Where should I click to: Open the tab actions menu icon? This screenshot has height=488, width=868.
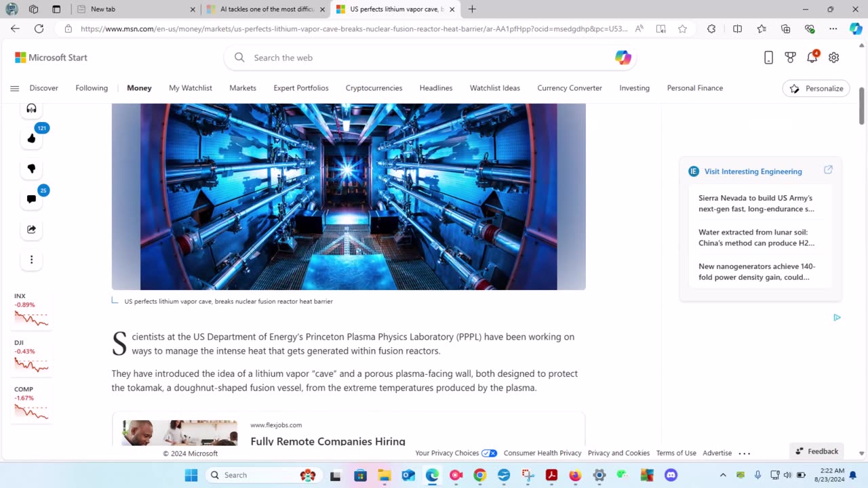point(56,9)
